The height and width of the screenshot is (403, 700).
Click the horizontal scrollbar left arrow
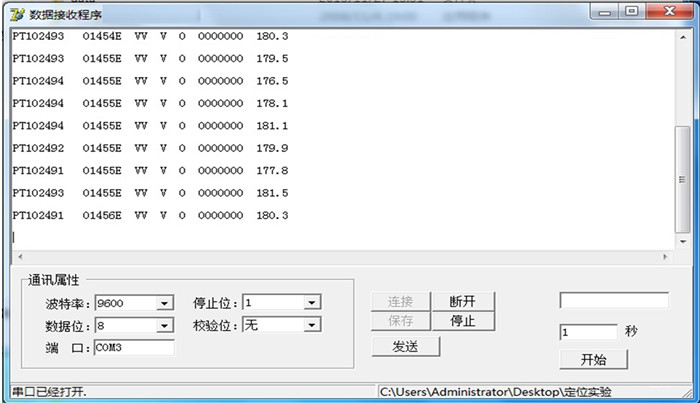18,257
